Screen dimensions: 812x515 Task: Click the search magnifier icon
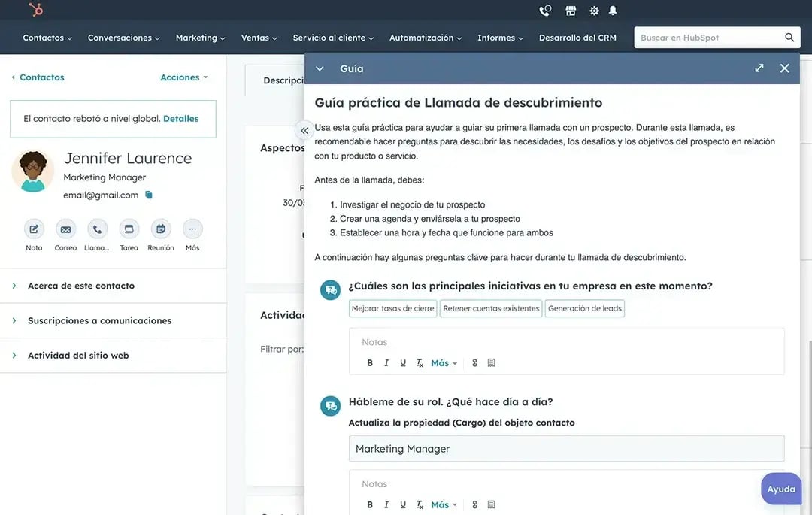[789, 38]
